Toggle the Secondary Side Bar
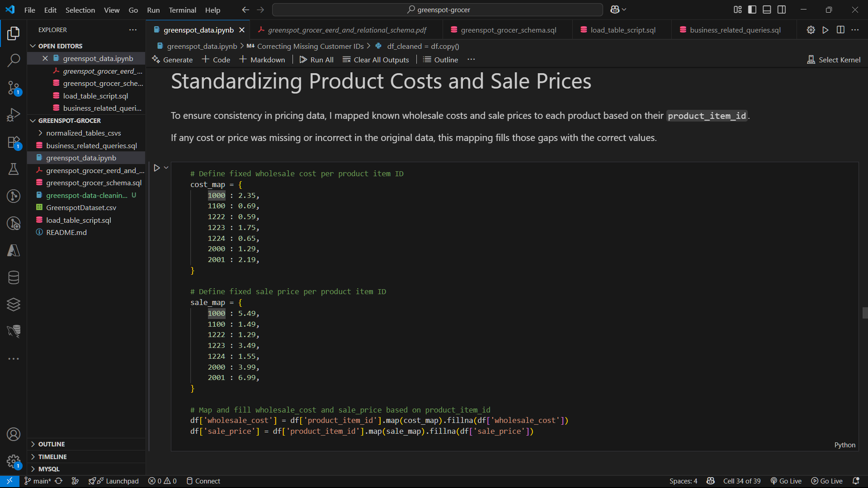Screen dimensions: 868x488 click(x=782, y=9)
